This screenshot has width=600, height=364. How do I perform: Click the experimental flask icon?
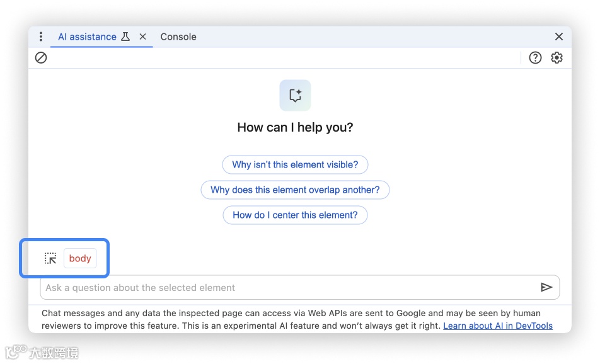pyautogui.click(x=125, y=37)
